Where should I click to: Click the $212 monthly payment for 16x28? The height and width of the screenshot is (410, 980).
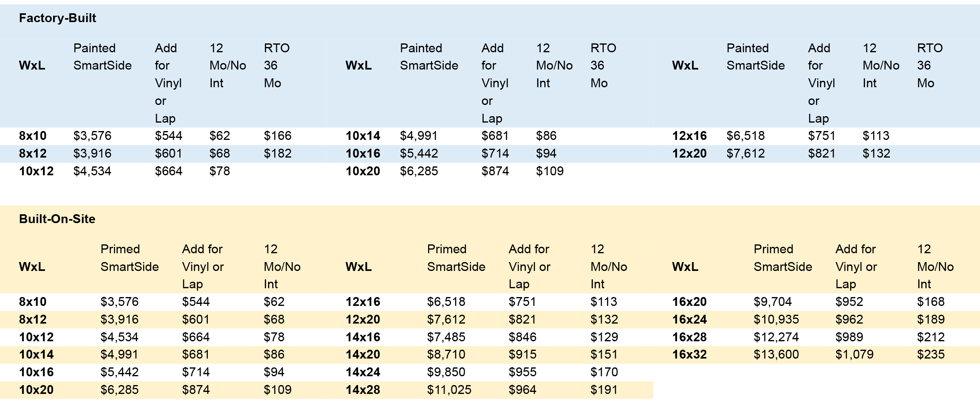tap(931, 337)
